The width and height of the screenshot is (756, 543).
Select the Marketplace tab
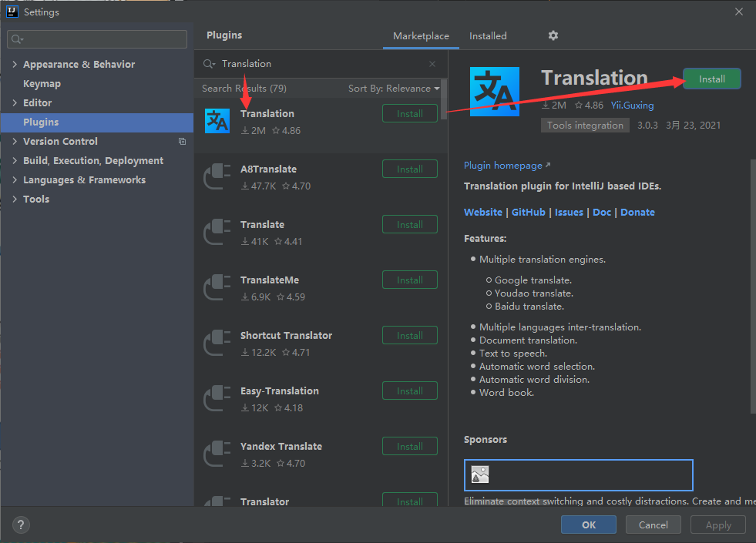click(x=421, y=36)
